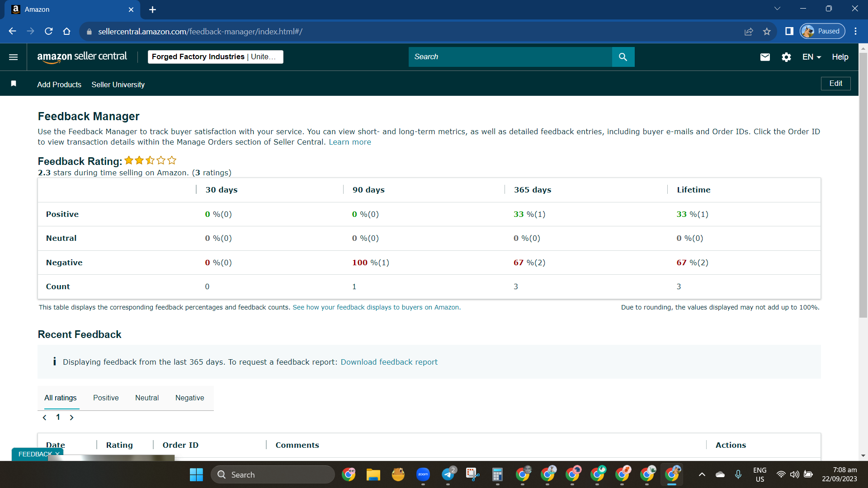The height and width of the screenshot is (488, 868).
Task: Open the tab search dropdown chevron
Action: 778,9
